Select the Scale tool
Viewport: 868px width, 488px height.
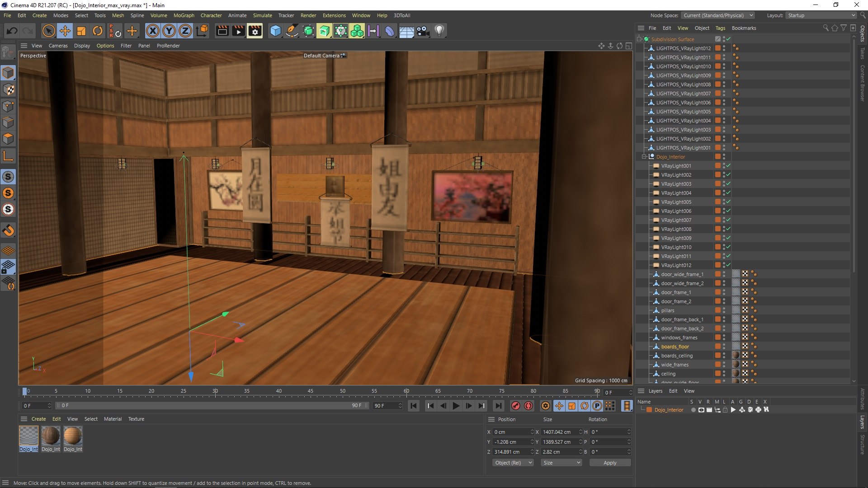81,31
